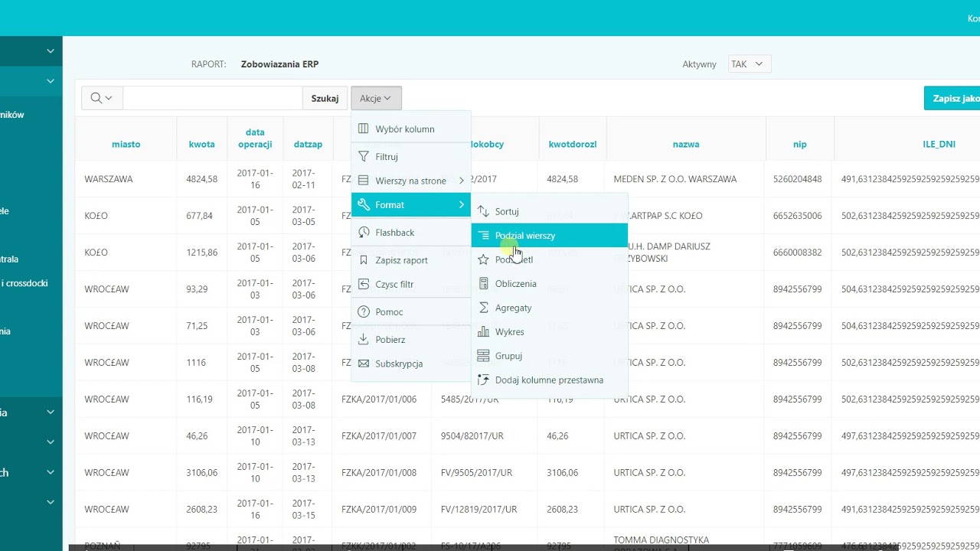Click the data operacji column header
The image size is (980, 551).
tap(255, 139)
